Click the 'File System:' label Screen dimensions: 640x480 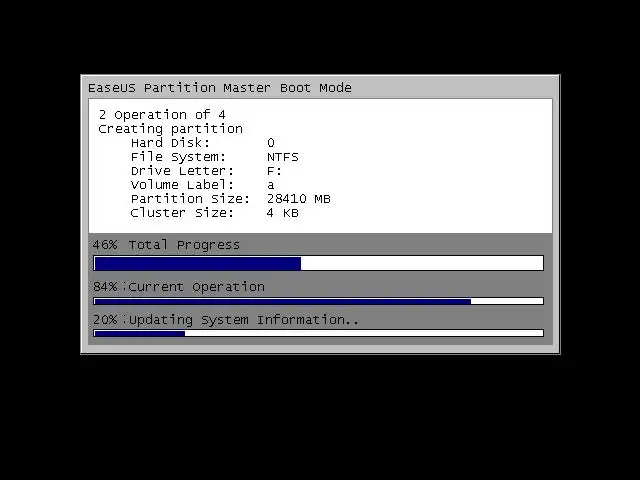[x=178, y=157]
